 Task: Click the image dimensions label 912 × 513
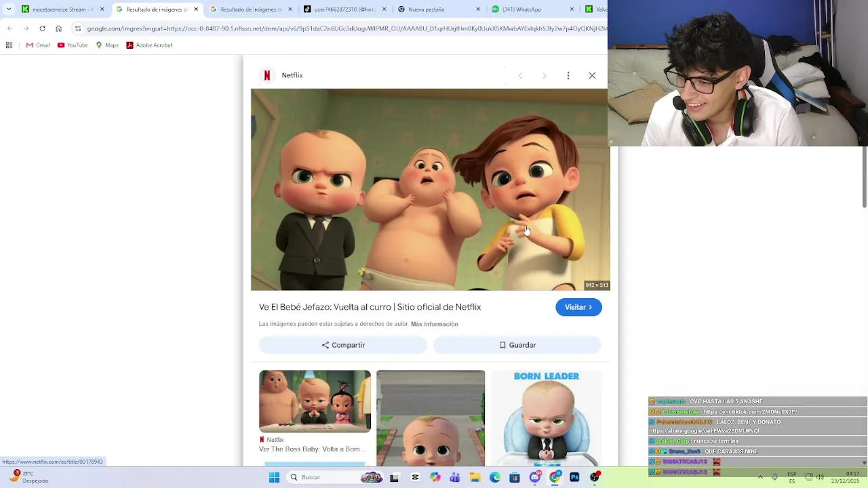[x=597, y=285]
